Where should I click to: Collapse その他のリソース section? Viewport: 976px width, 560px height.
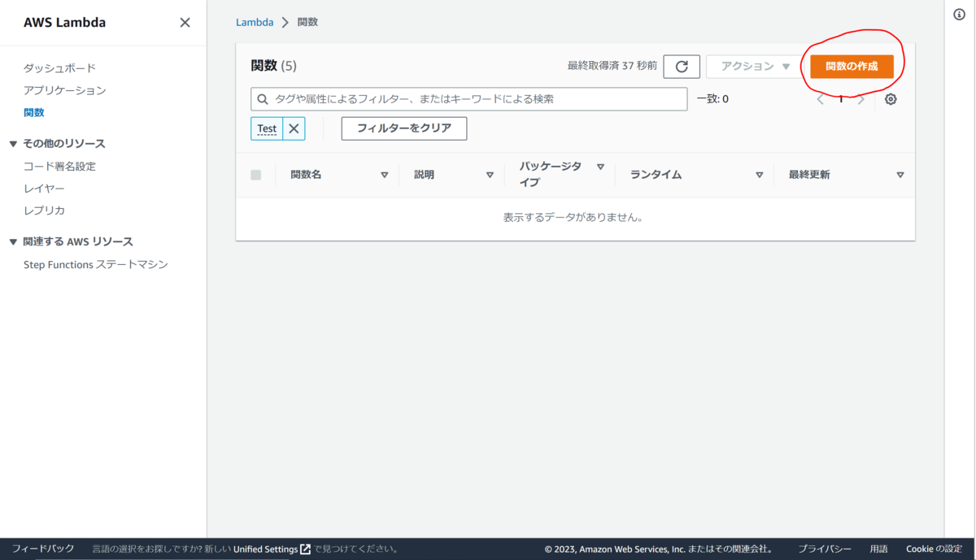13,144
